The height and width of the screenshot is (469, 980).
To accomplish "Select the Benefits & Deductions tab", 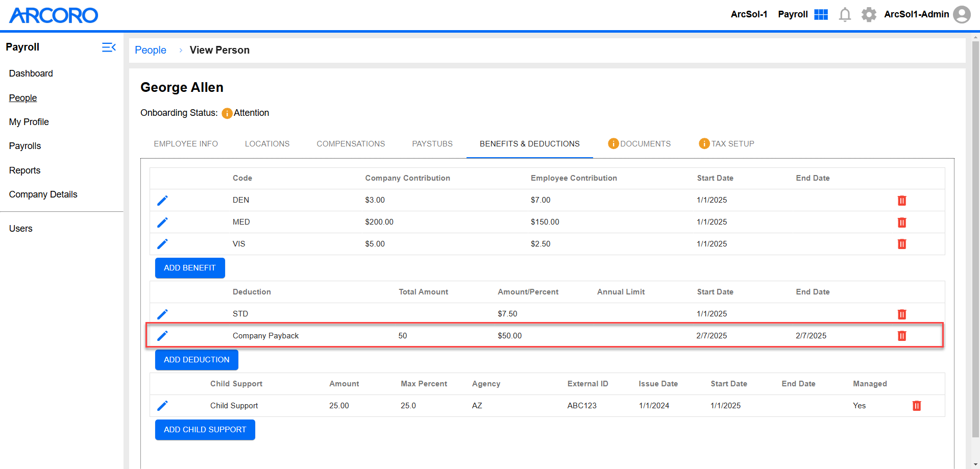I will click(x=529, y=144).
